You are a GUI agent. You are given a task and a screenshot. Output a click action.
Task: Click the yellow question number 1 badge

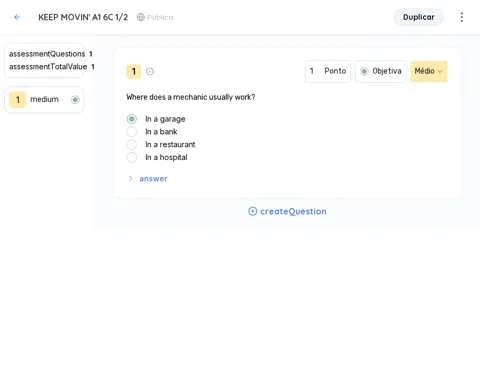coord(134,71)
